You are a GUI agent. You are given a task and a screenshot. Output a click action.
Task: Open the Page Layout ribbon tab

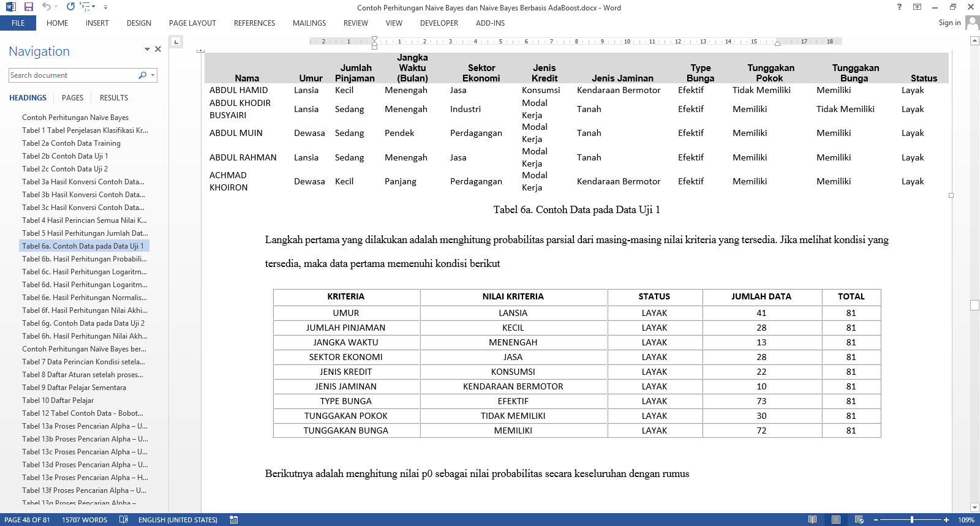pyautogui.click(x=192, y=23)
